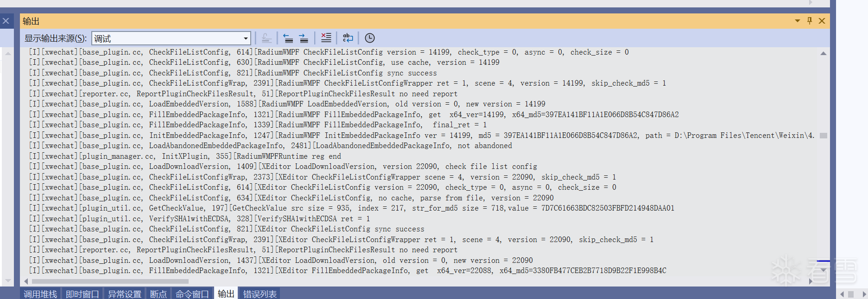Open the output source dropdown showing 调试
This screenshot has width=868, height=299.
171,38
